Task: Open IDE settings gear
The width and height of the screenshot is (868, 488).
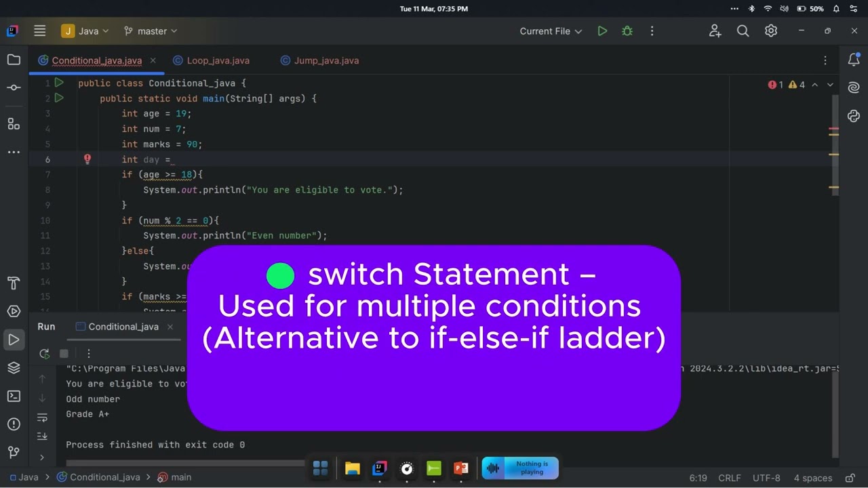Action: coord(771,30)
